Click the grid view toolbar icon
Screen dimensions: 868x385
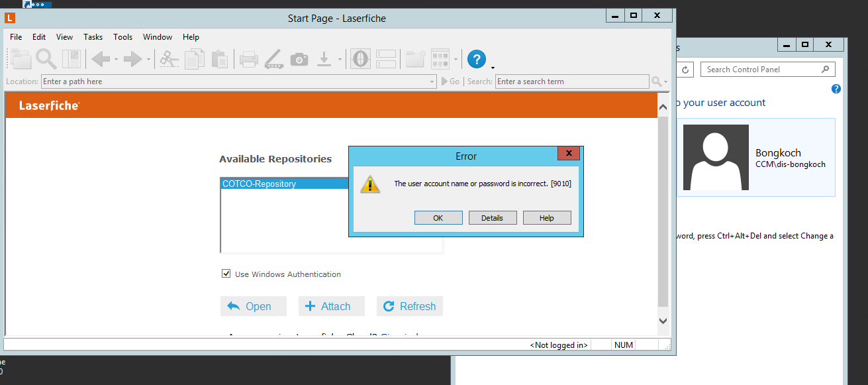(440, 59)
